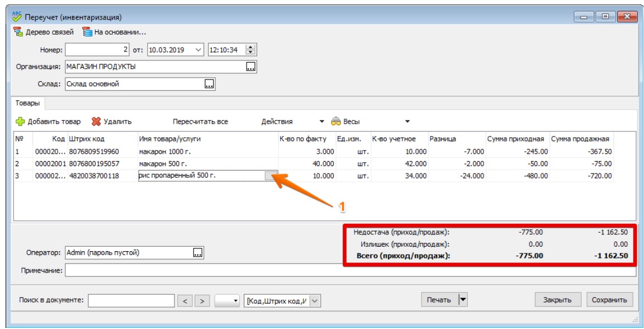Open the date picker dropdown for 10.03.2019
This screenshot has height=329, width=644.
click(199, 50)
